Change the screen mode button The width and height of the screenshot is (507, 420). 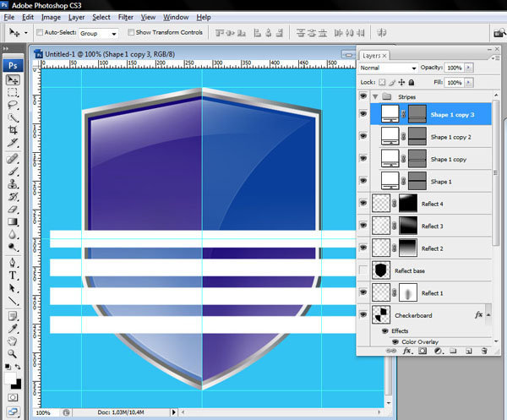point(13,412)
